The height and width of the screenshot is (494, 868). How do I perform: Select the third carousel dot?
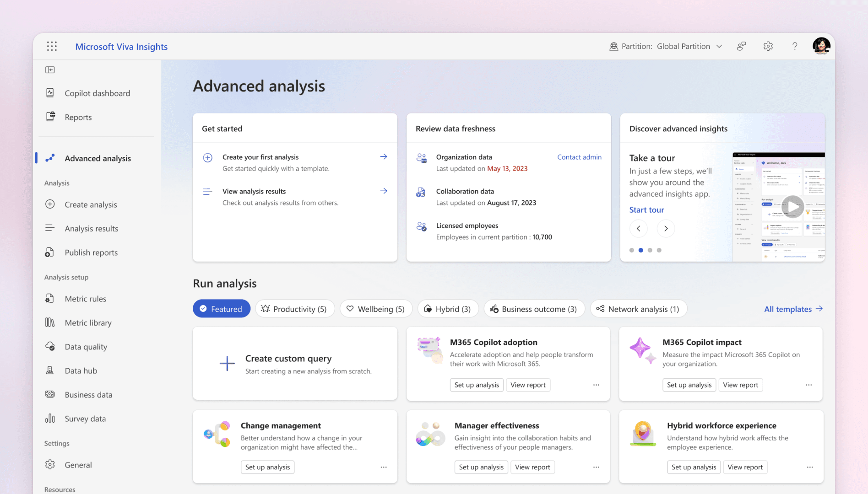650,250
